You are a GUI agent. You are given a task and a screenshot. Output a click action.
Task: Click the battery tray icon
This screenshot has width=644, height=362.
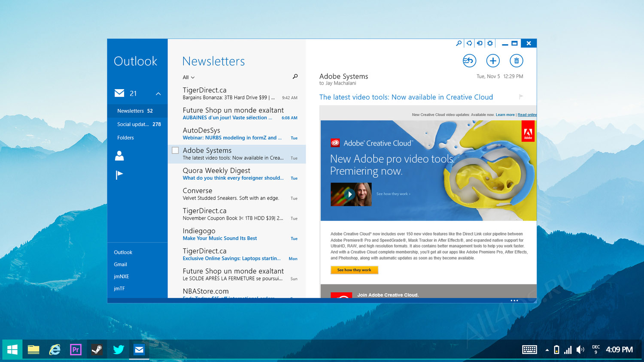(x=556, y=350)
